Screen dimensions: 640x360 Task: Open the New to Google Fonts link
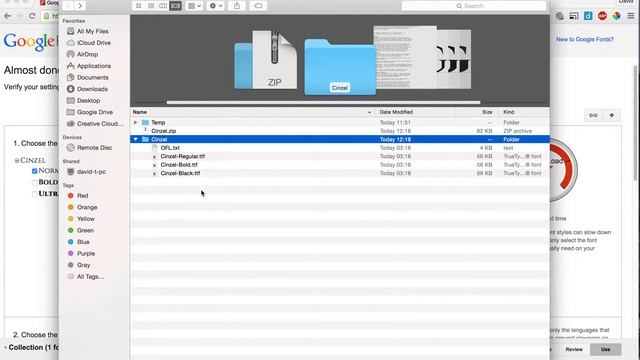coord(584,39)
